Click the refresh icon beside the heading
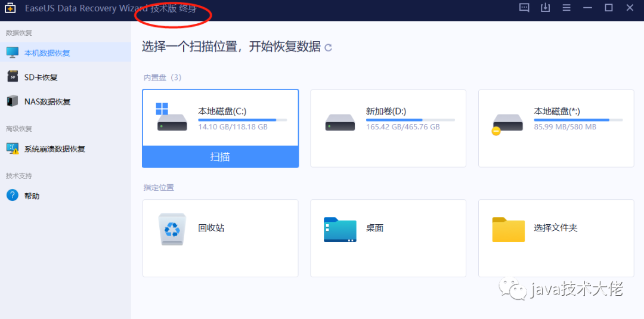The image size is (644, 319). pos(328,48)
